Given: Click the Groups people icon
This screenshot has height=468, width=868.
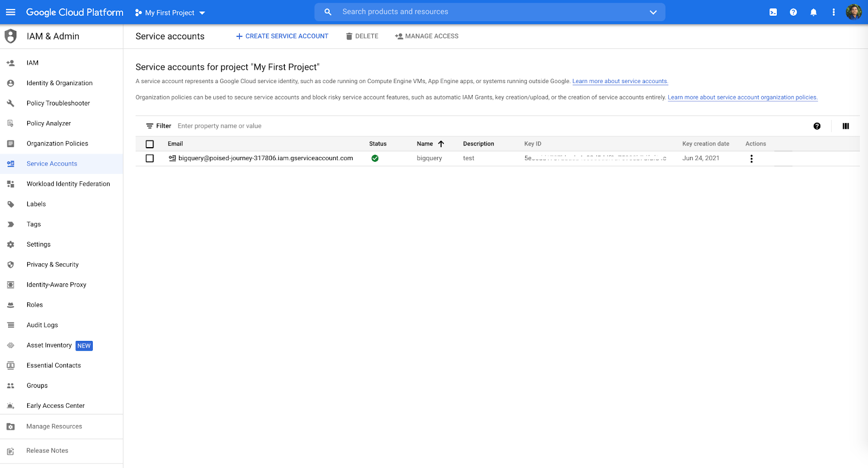Looking at the screenshot, I should (10, 386).
